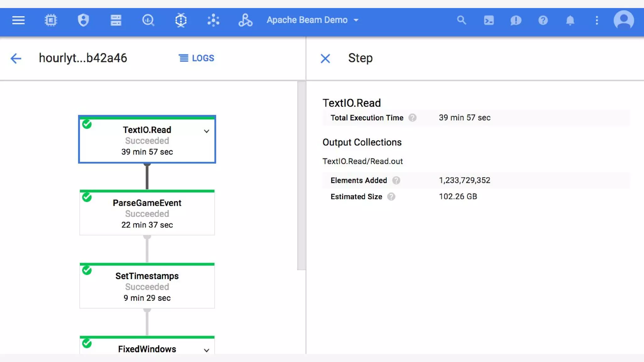Open the hamburger navigation menu
This screenshot has width=644, height=362.
18,20
